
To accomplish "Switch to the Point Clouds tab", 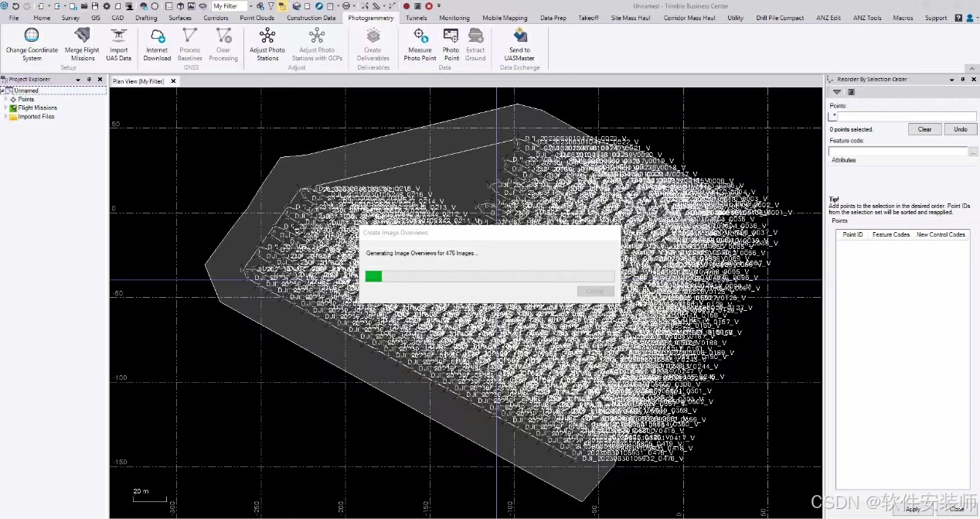I will click(257, 18).
